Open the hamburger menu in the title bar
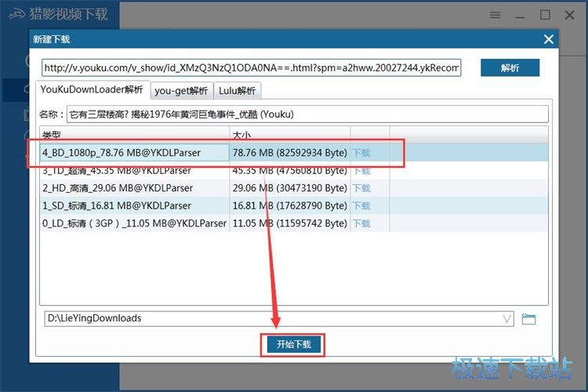 [495, 15]
